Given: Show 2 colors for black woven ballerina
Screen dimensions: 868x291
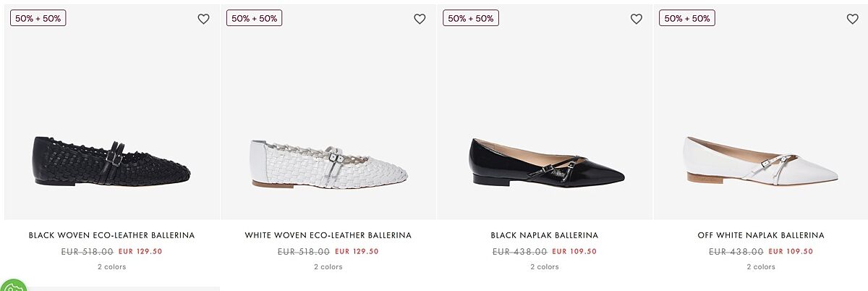Looking at the screenshot, I should tap(112, 267).
